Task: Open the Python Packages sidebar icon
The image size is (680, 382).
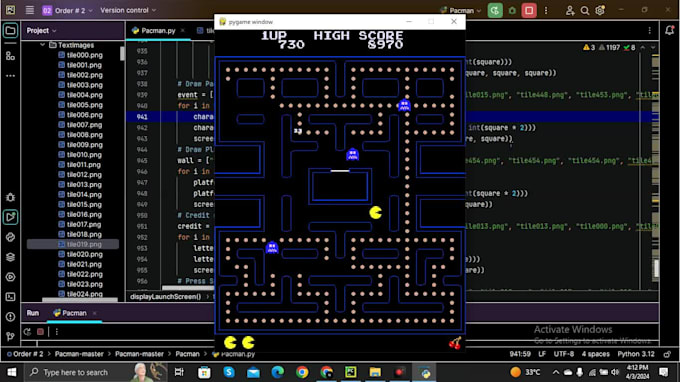Action: [10, 237]
